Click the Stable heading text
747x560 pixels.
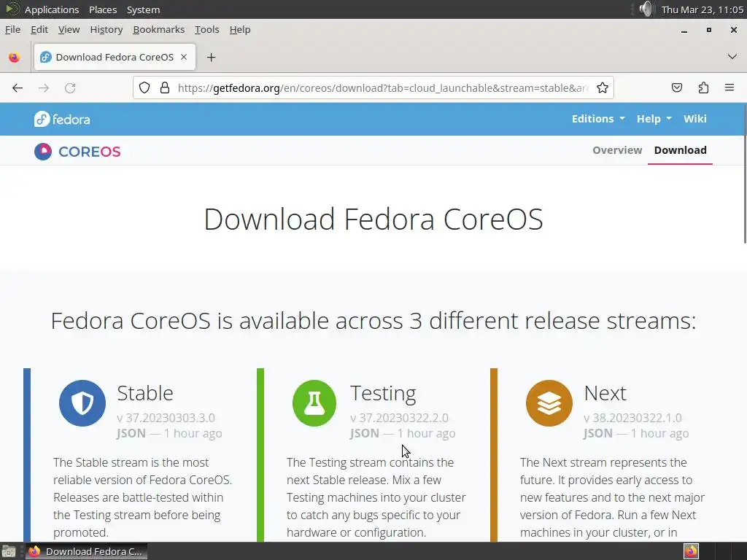coord(145,393)
